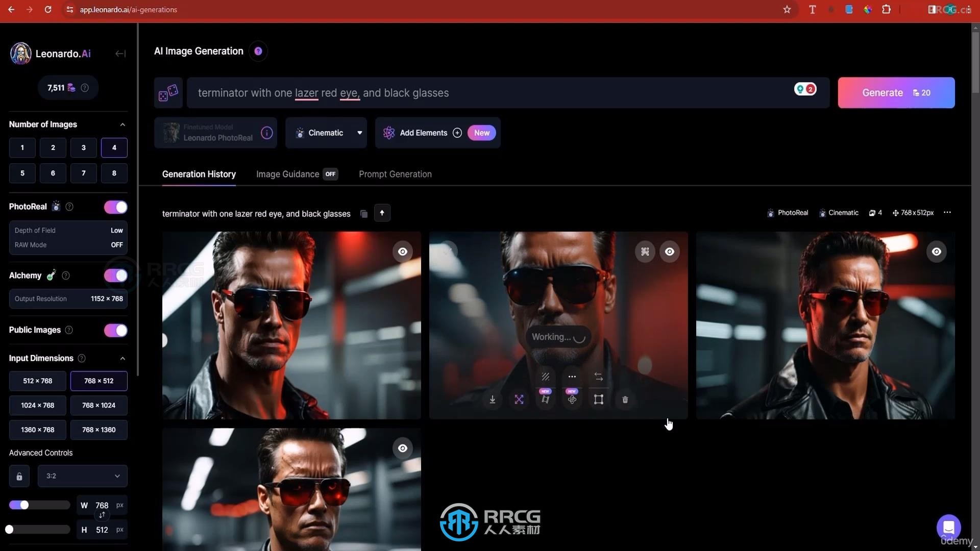Screen dimensions: 980x551
Task: Select 8 as the number of images
Action: coord(114,173)
